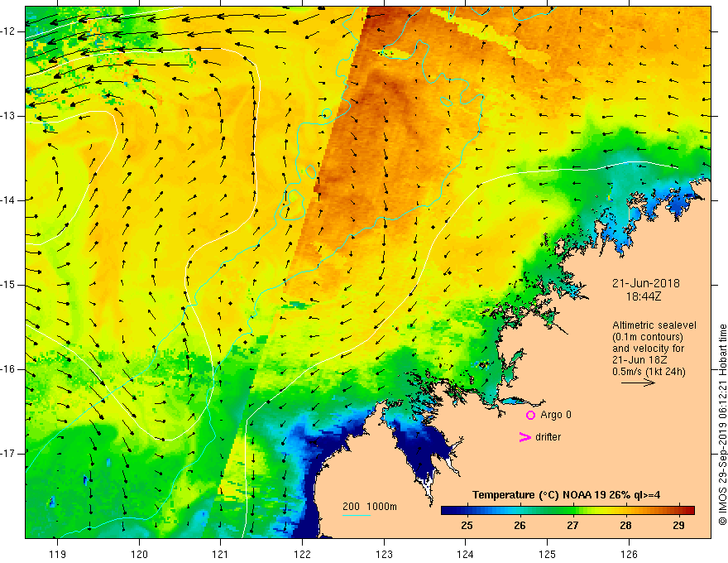Click the latitude axis label -13
728x563 pixels.
[x=9, y=116]
